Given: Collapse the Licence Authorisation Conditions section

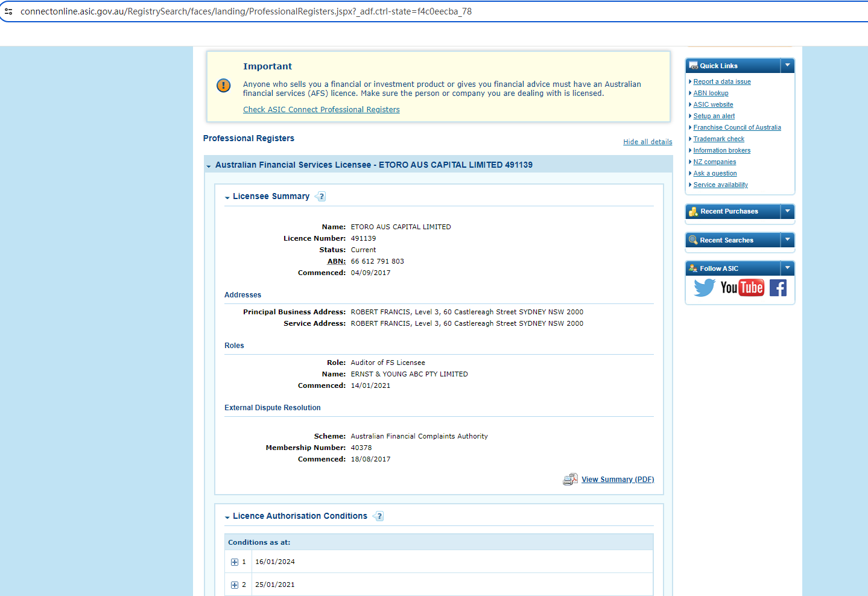Looking at the screenshot, I should 227,517.
